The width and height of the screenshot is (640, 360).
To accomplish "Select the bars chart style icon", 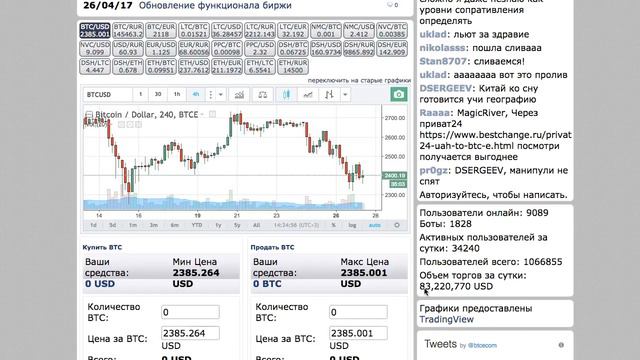I will (329, 95).
